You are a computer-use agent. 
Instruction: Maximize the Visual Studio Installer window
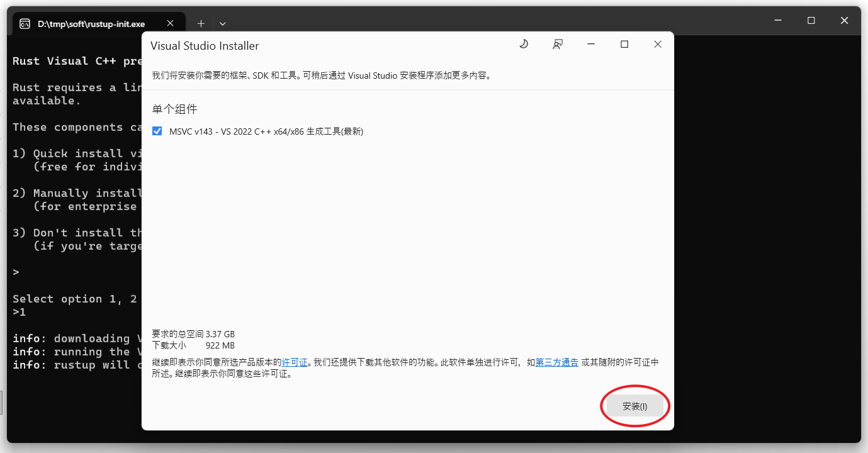[624, 44]
